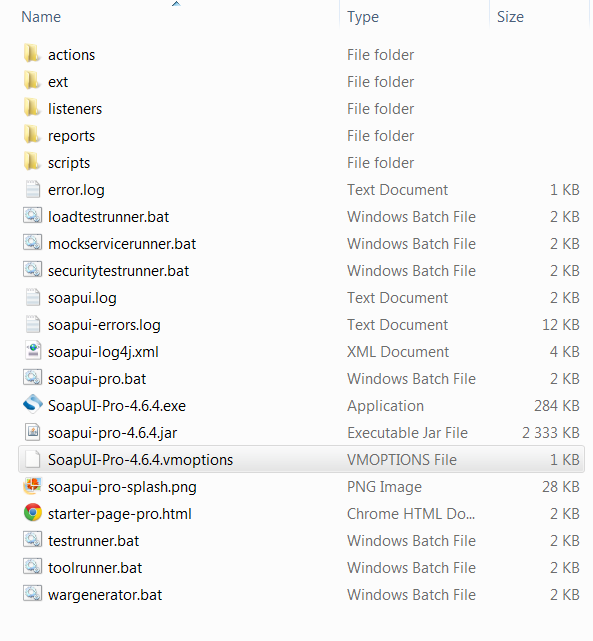Select the soapui-pro-splash.png file name
This screenshot has height=641, width=593.
click(x=122, y=487)
